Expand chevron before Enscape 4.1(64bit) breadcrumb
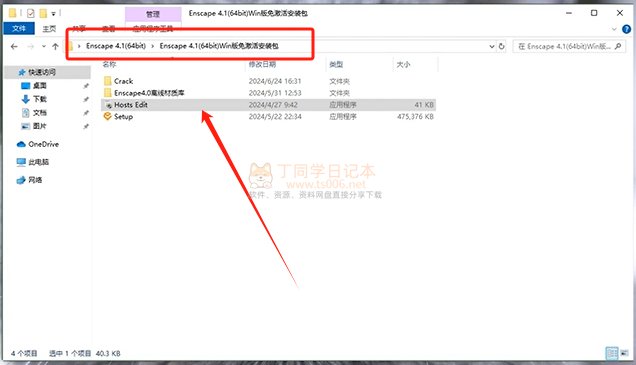The height and width of the screenshot is (365, 636). 79,46
